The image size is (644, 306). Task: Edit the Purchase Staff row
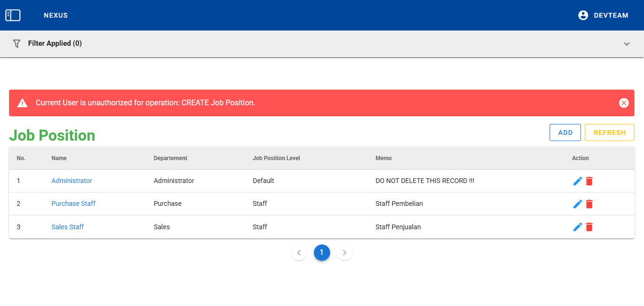577,204
